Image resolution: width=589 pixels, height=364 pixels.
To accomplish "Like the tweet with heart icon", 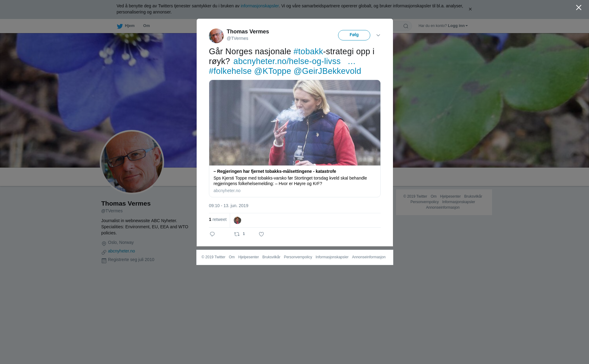I will tap(261, 234).
